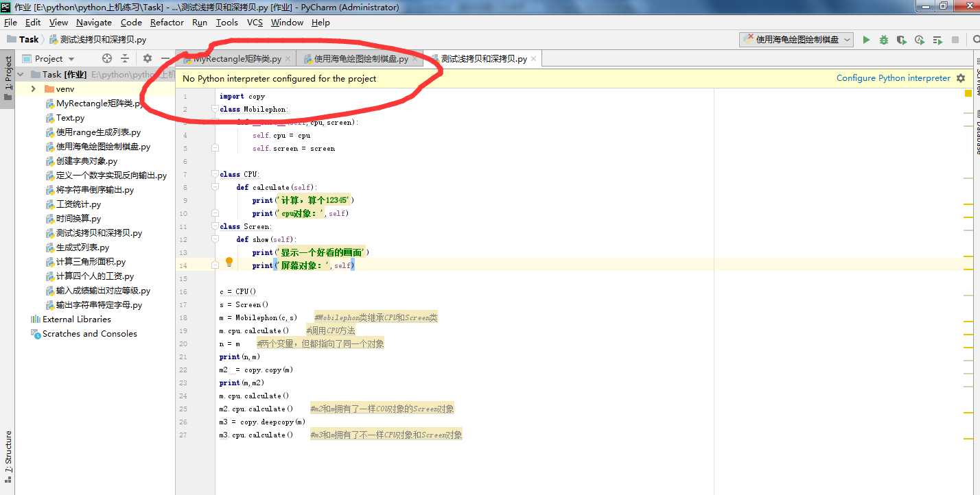Image resolution: width=980 pixels, height=495 pixels.
Task: Select 定义一个数字实现反向输出.py file
Action: pos(111,176)
